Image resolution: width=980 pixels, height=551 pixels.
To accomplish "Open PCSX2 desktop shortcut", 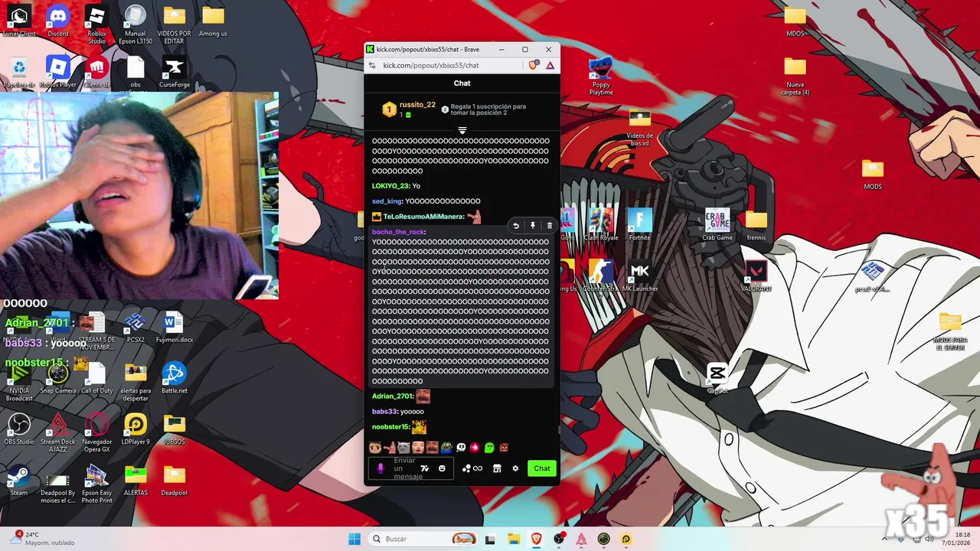I will pos(136,327).
